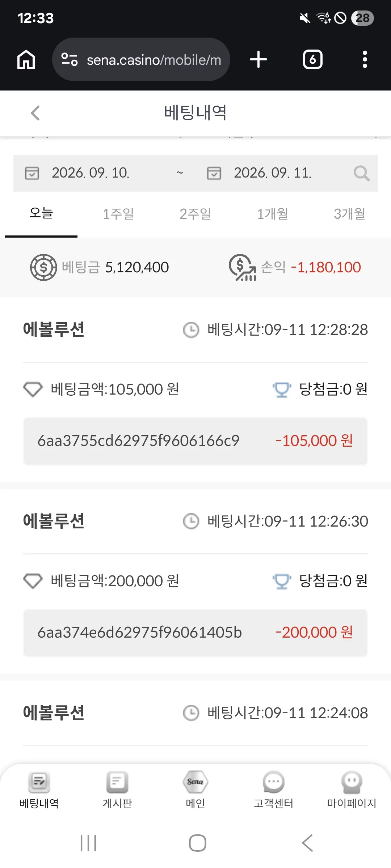The width and height of the screenshot is (391, 868).
Task: Go back using the 베팅내역 header arrow
Action: coord(35,113)
